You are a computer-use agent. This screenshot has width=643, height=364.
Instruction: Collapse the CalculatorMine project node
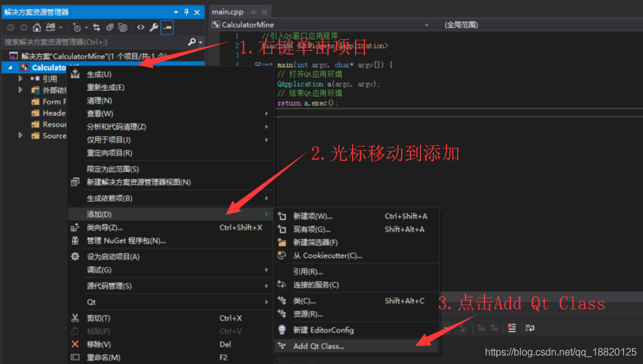[10, 67]
